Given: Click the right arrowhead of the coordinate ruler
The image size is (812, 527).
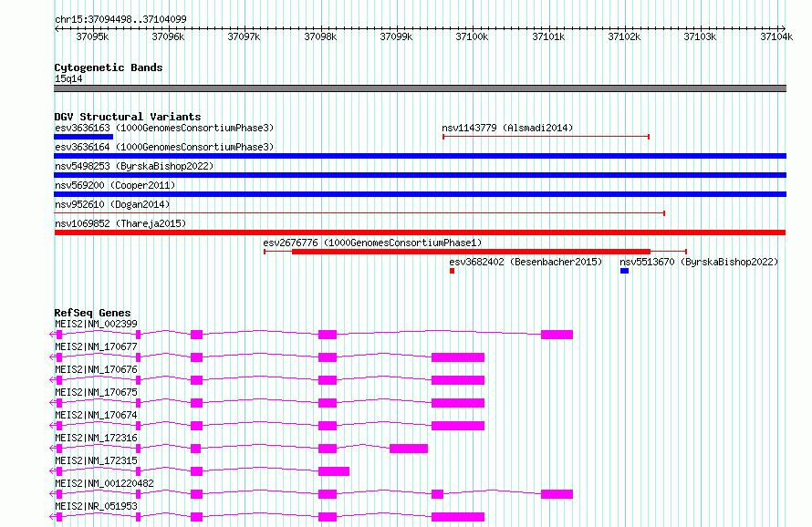Looking at the screenshot, I should pos(784,28).
